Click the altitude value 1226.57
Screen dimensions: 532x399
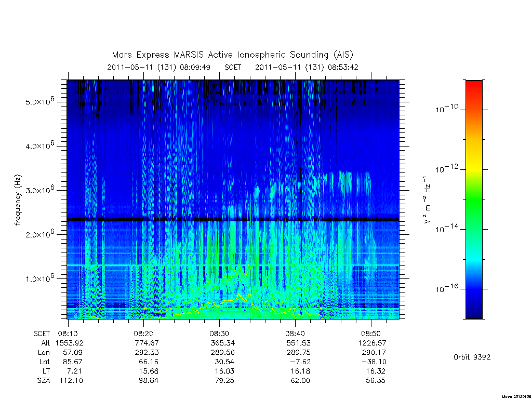click(x=372, y=343)
